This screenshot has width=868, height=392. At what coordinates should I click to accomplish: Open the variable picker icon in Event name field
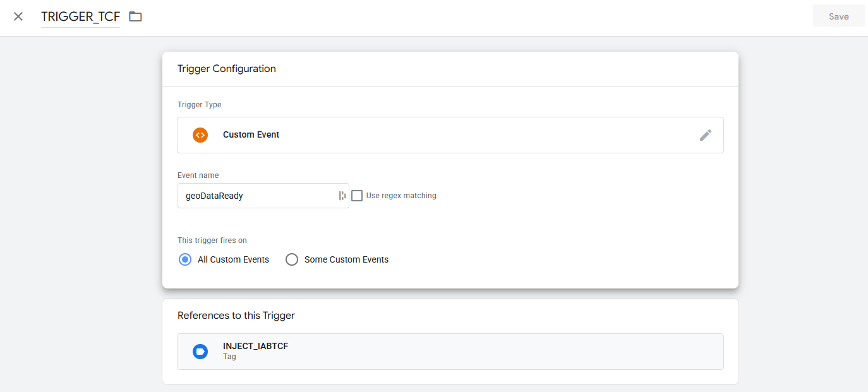click(x=342, y=196)
